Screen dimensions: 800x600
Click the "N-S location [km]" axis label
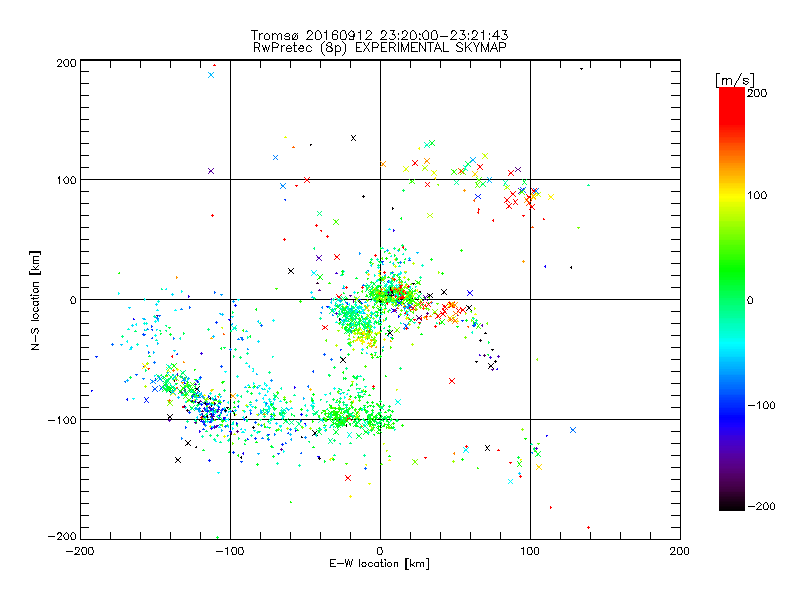(x=35, y=301)
